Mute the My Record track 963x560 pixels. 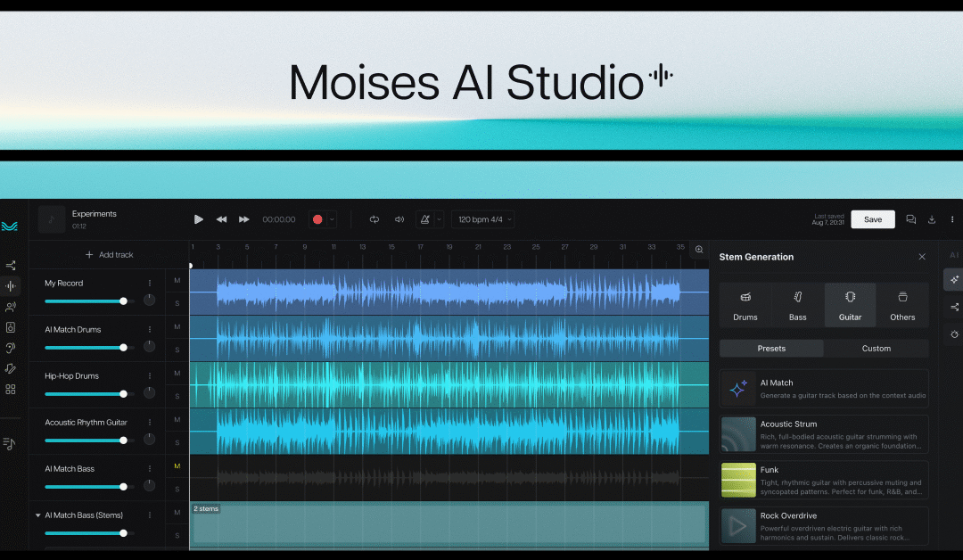click(177, 280)
